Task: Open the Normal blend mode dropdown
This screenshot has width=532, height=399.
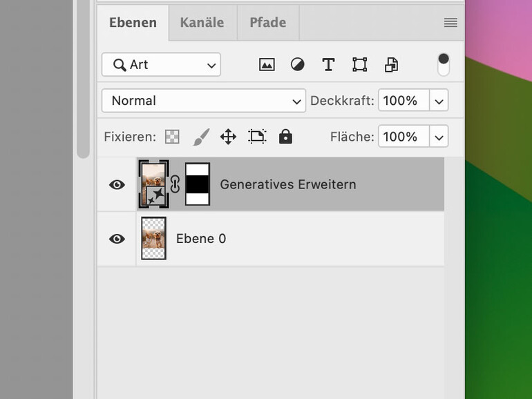Action: [x=203, y=101]
